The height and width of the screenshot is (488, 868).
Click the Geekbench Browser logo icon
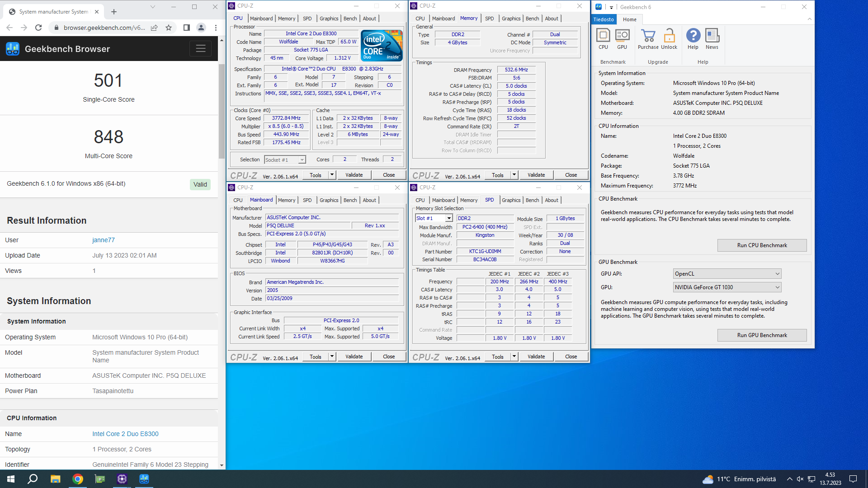[x=13, y=49]
